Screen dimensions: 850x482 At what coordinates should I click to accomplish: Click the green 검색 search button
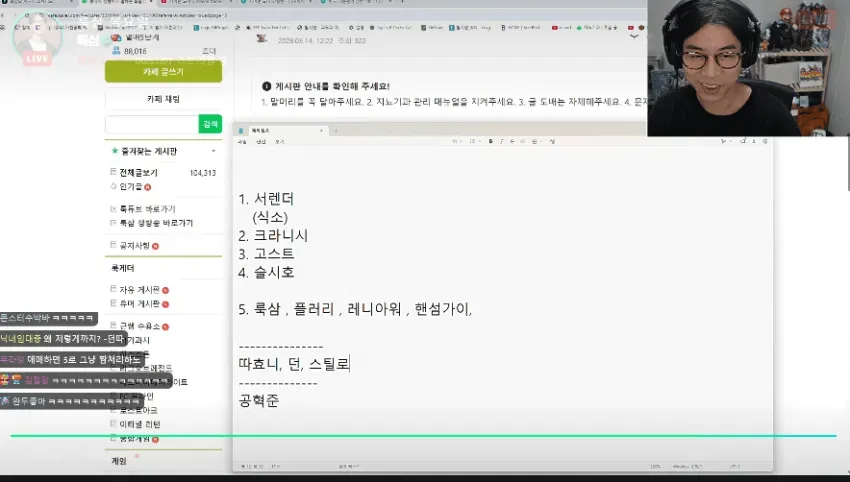click(210, 124)
